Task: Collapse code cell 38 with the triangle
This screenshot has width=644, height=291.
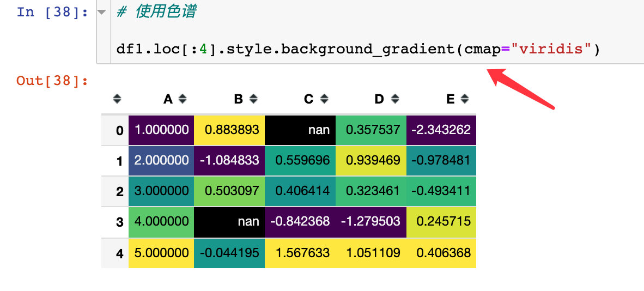Action: 101,12
